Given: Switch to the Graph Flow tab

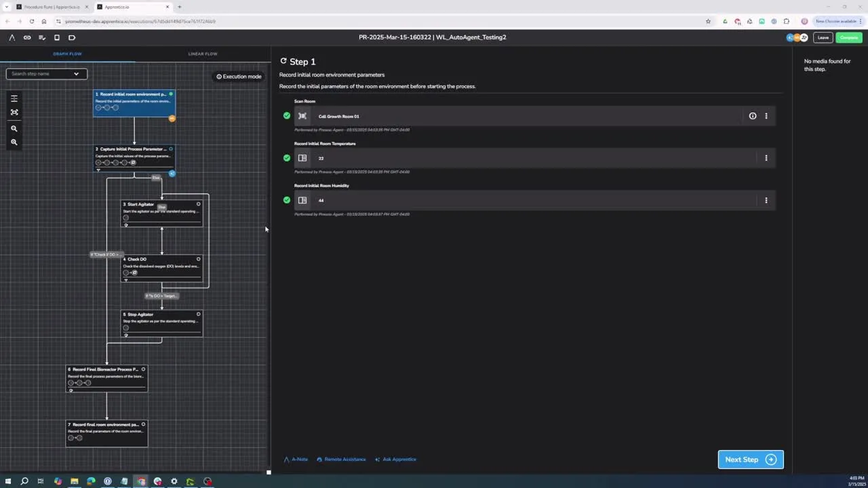Looking at the screenshot, I should coord(67,54).
